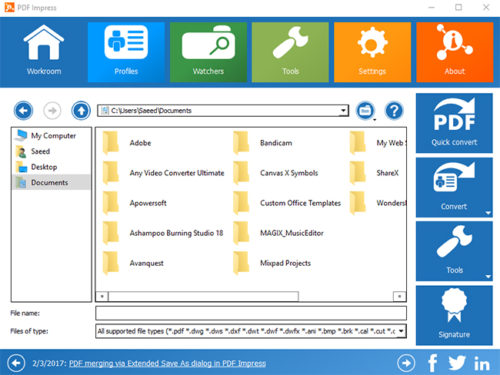Viewport: 500px width, 375px height.
Task: Select the Wondershare folder
Action: click(x=378, y=203)
